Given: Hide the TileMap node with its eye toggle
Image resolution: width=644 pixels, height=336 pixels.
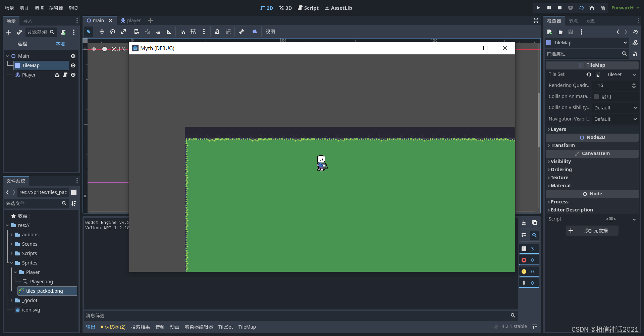Looking at the screenshot, I should [73, 65].
